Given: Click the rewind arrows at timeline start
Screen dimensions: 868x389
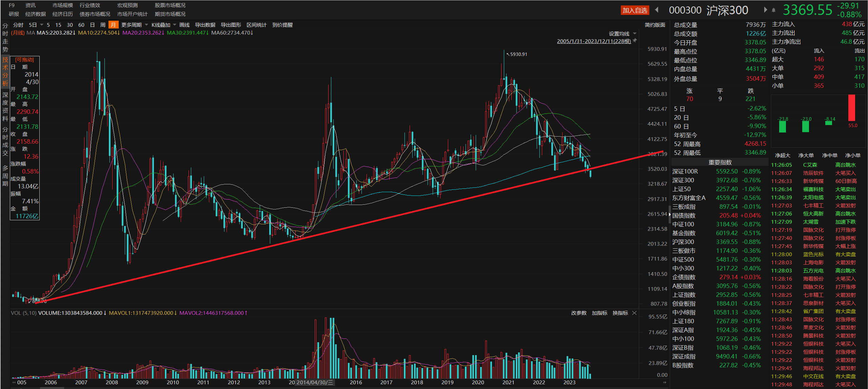Looking at the screenshot, I should [x=14, y=383].
